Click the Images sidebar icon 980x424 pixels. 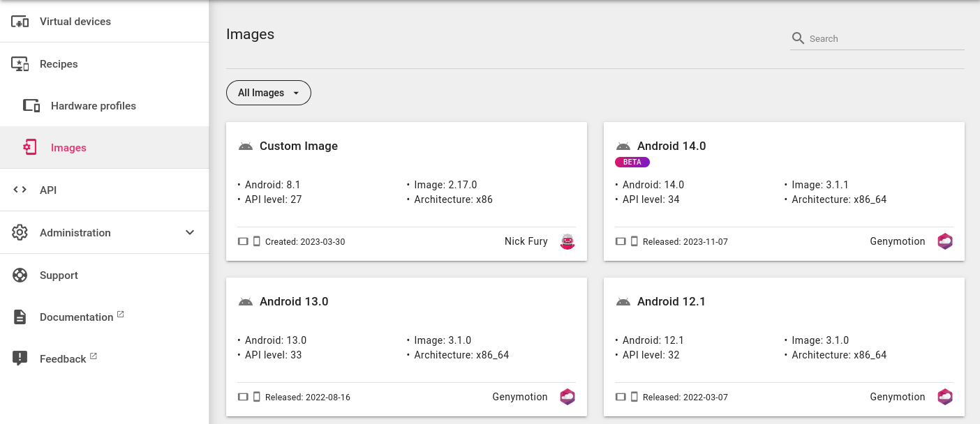pos(29,147)
